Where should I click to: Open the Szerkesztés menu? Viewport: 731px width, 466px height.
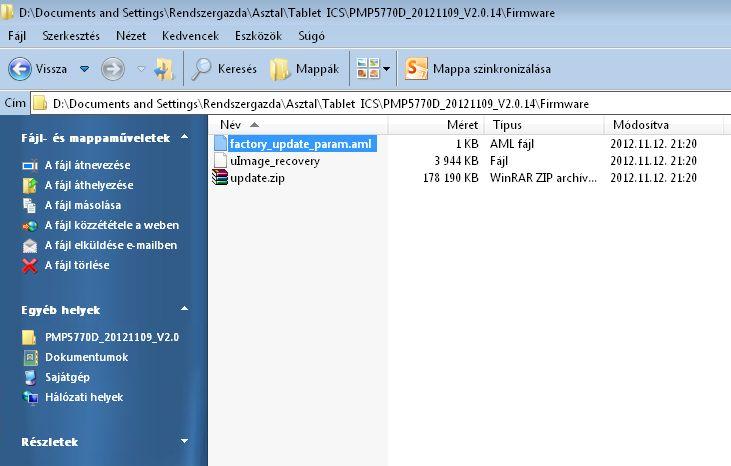point(71,36)
